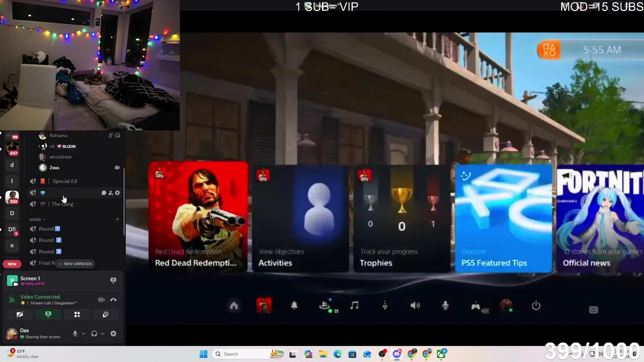
Task: Open PS5 downloads and uploads icon
Action: tap(385, 306)
